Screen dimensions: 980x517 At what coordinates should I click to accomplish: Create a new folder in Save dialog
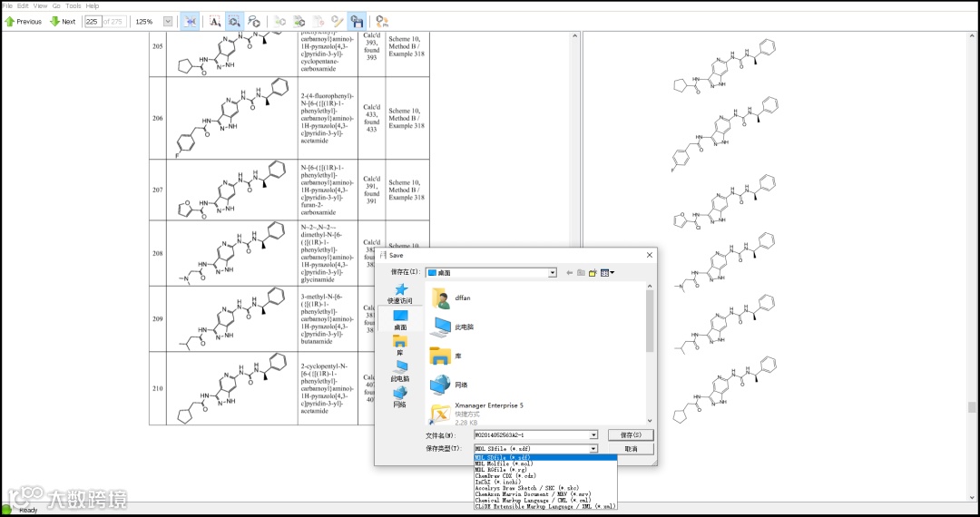(x=593, y=273)
